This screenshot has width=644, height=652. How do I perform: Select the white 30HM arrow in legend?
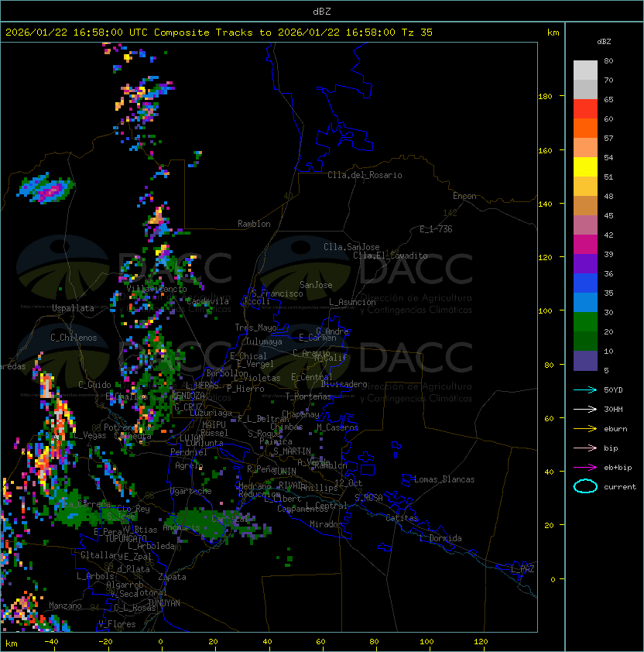coord(585,410)
